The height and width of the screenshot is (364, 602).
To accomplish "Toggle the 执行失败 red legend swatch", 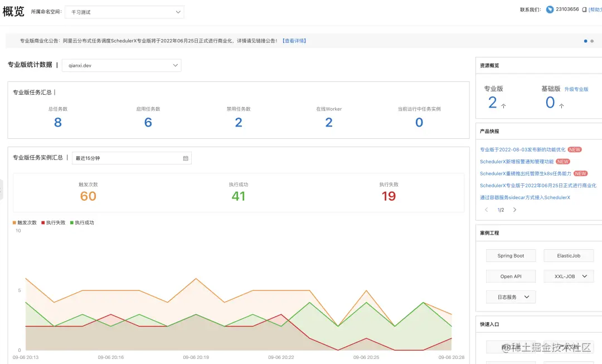I will [43, 223].
